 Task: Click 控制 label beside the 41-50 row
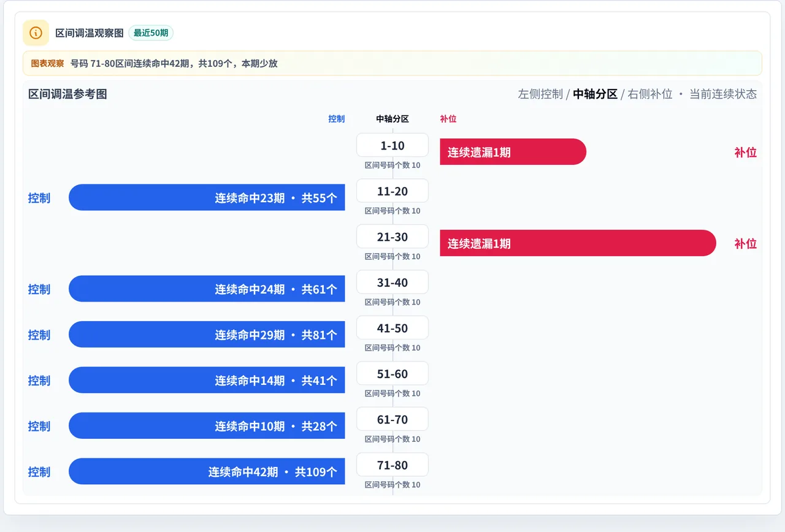coord(39,335)
